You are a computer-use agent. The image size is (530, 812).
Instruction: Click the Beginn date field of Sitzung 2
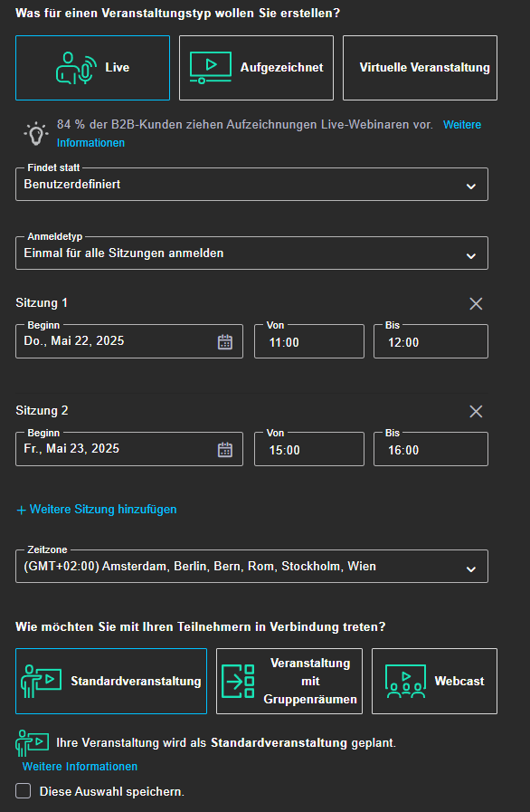point(128,449)
